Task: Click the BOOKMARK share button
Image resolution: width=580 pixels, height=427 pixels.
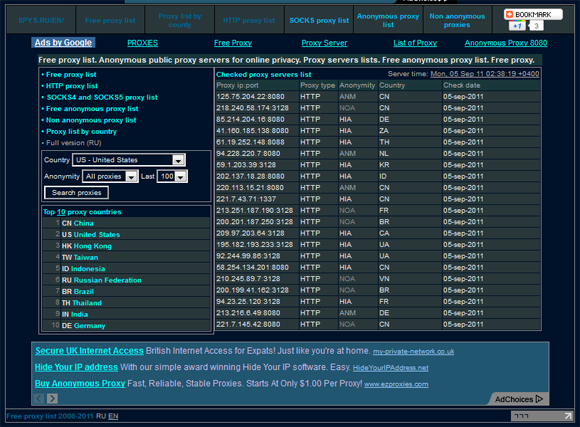Action: click(533, 14)
